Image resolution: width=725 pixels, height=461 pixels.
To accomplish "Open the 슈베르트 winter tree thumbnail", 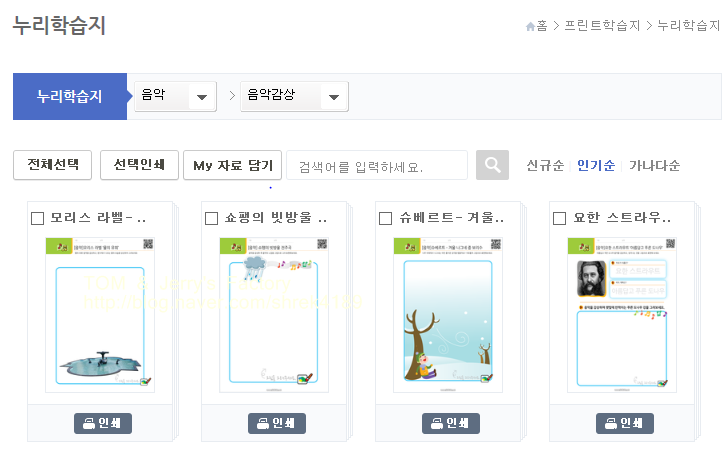I will [448, 315].
